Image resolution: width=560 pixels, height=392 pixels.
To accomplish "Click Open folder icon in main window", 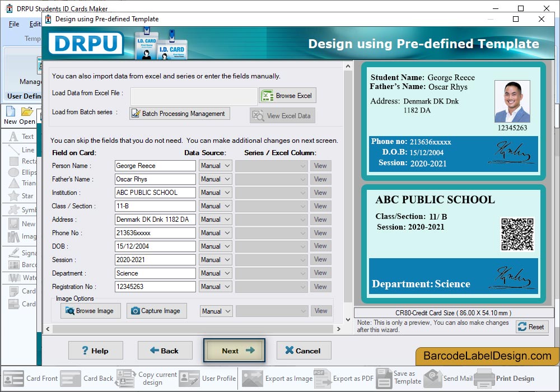I will [x=27, y=116].
